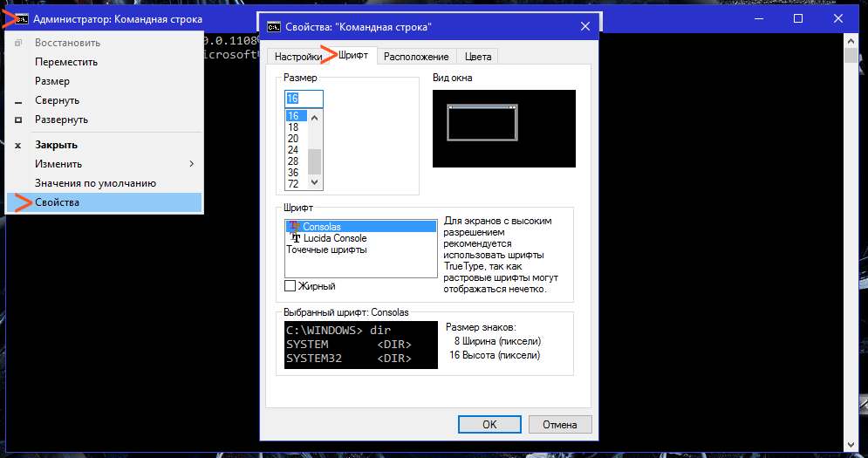This screenshot has width=868, height=458.
Task: Click Command Prompt scrollbar up arrow
Action: (851, 41)
